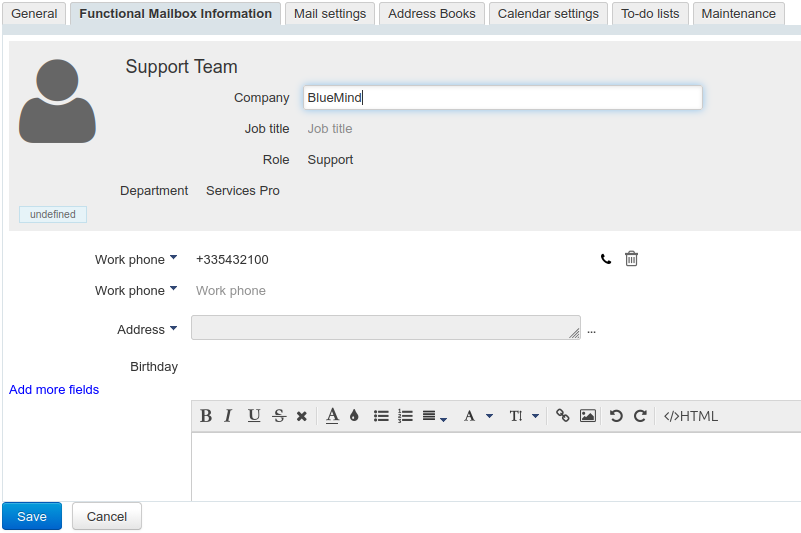
Task: Click the undo arrow in editor toolbar
Action: tap(616, 416)
